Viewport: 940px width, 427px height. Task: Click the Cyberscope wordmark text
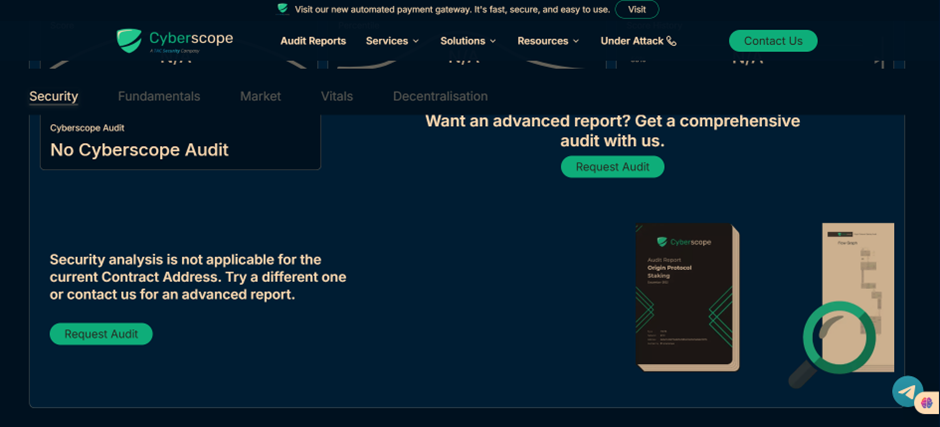click(191, 40)
